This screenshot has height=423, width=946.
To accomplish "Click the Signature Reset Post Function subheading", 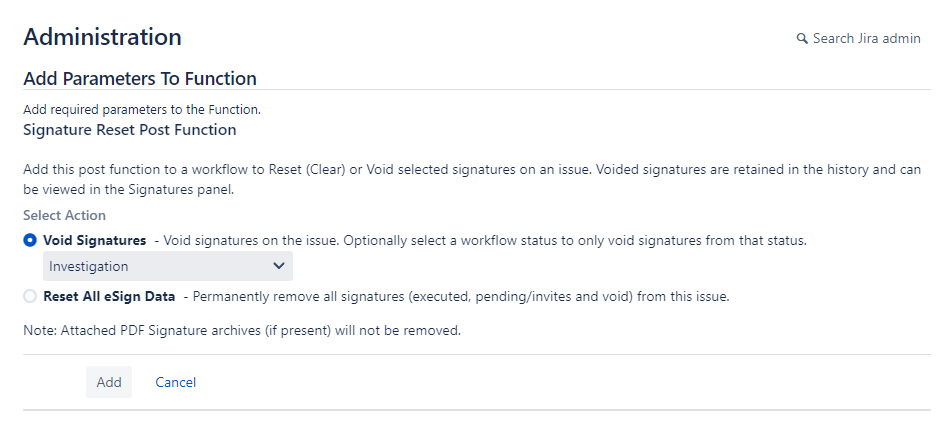I will [129, 130].
